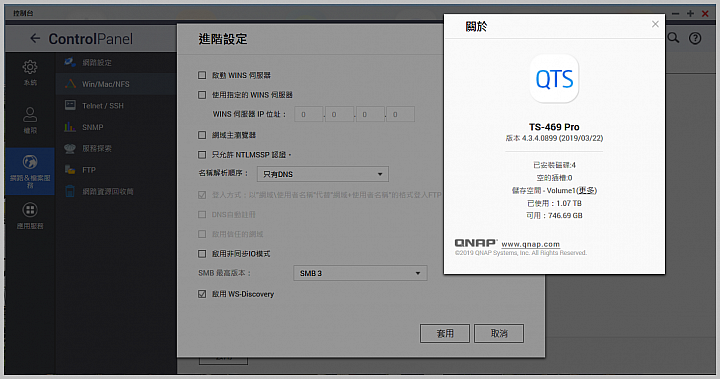Click the TS-469 Pro model name

554,127
